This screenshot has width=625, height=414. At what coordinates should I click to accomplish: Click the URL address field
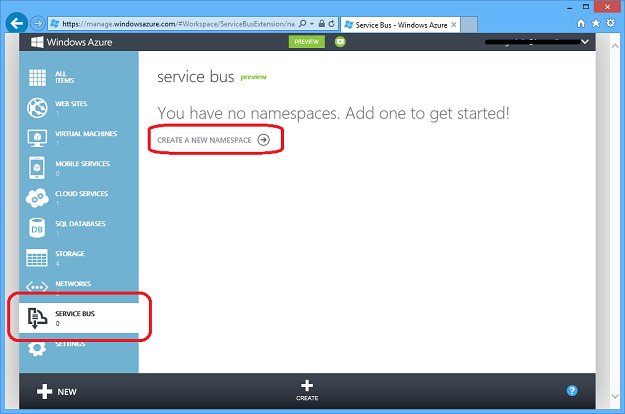click(x=178, y=24)
